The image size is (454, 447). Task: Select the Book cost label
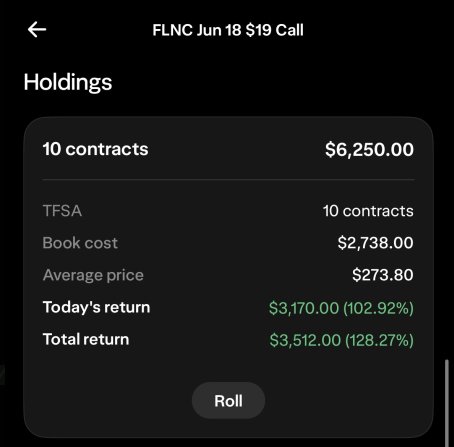click(x=80, y=243)
